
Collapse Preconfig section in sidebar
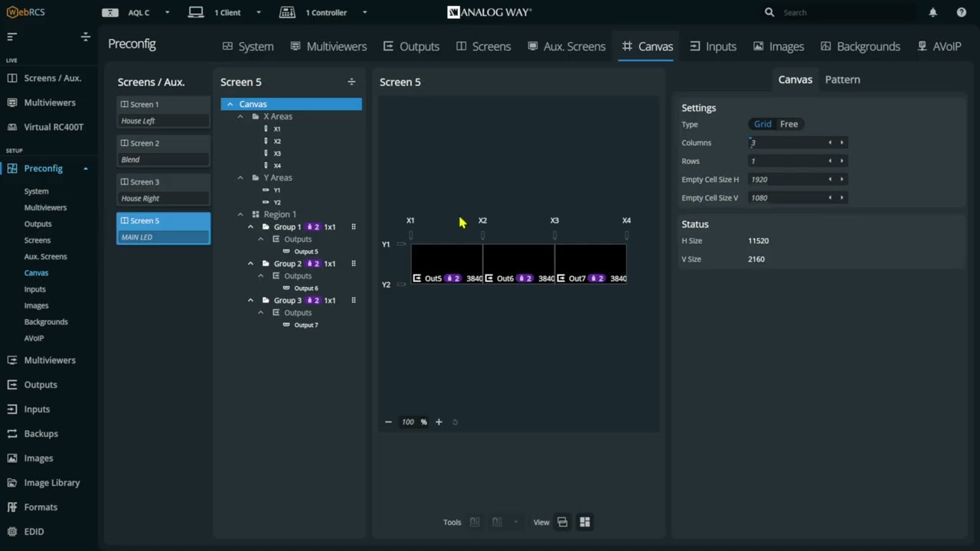tap(86, 168)
